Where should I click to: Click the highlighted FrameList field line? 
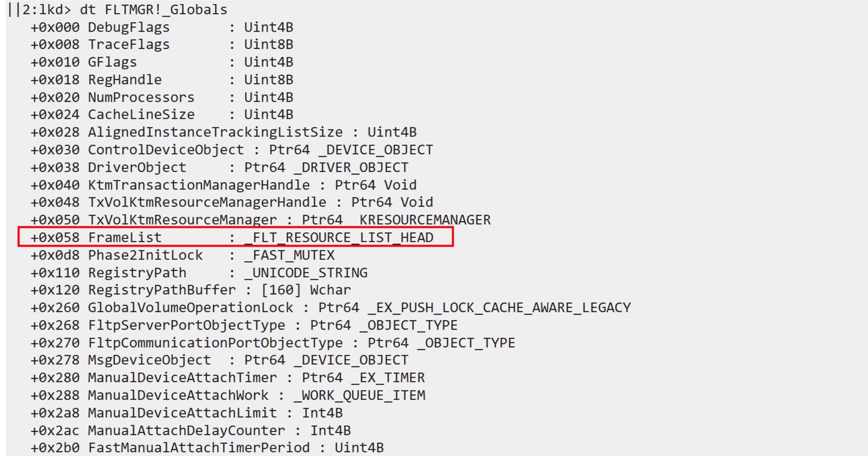(235, 237)
